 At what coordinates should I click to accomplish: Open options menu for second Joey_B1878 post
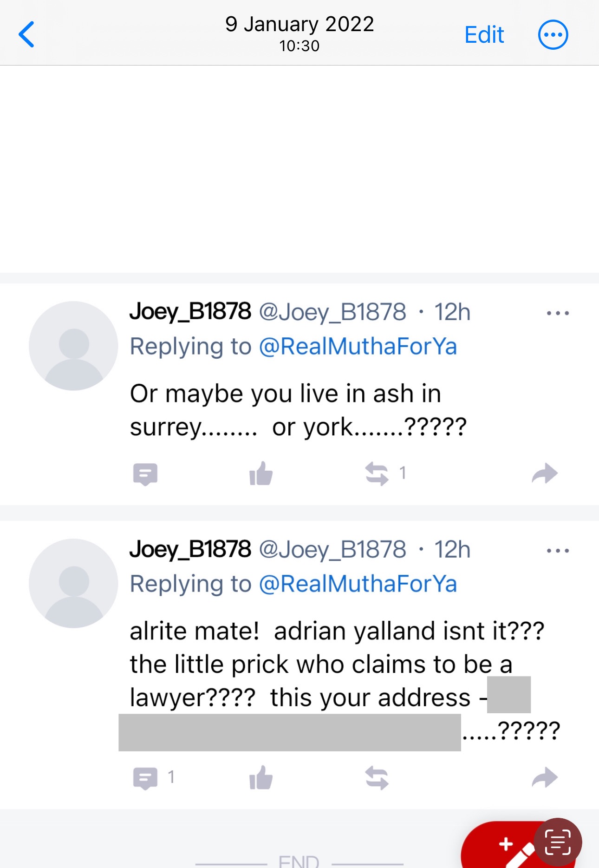(x=558, y=551)
